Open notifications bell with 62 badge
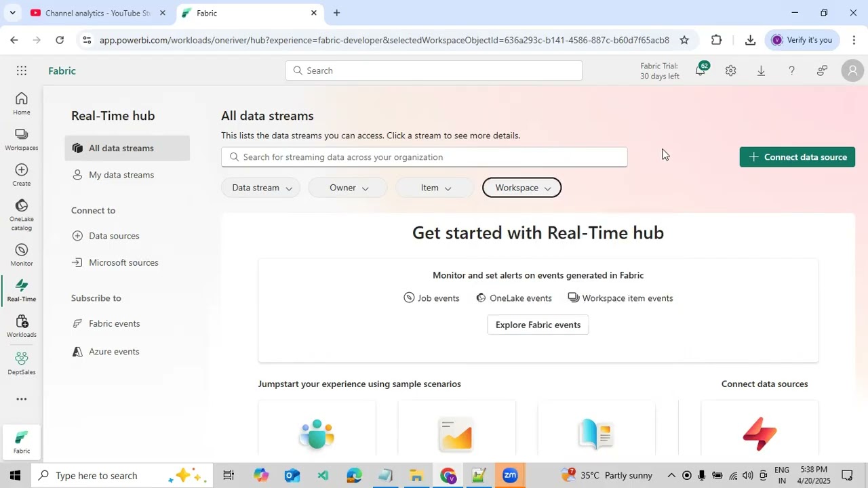Viewport: 868px width, 488px height. point(701,70)
